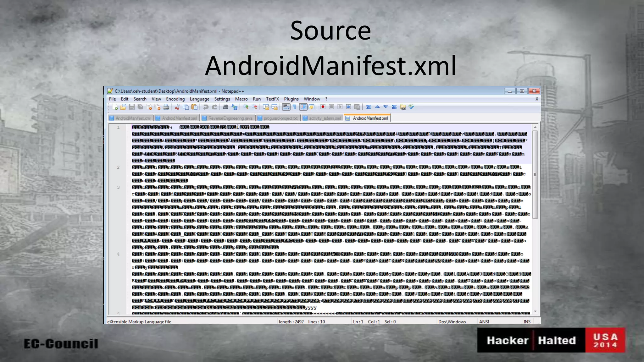Switch to the activity_admin.xml tab

click(322, 118)
